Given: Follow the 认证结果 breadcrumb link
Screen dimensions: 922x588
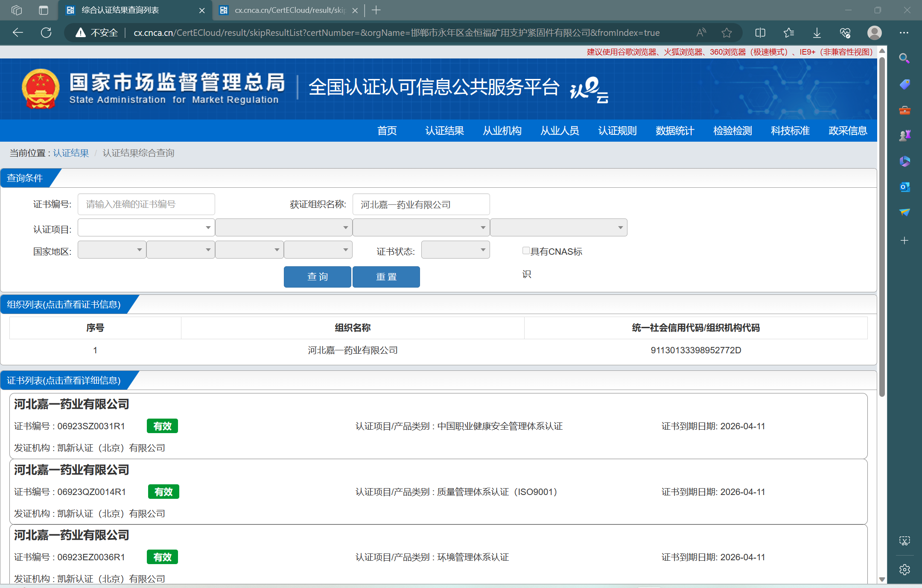Looking at the screenshot, I should coord(71,153).
